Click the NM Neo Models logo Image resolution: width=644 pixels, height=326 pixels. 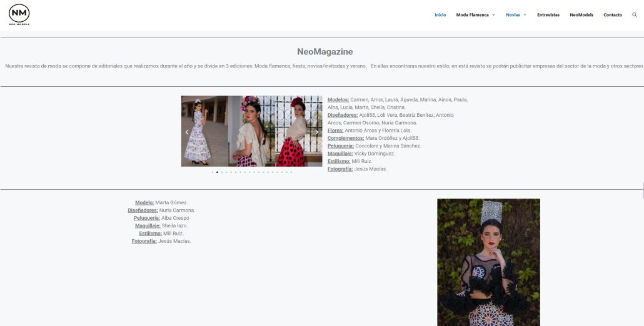point(19,14)
